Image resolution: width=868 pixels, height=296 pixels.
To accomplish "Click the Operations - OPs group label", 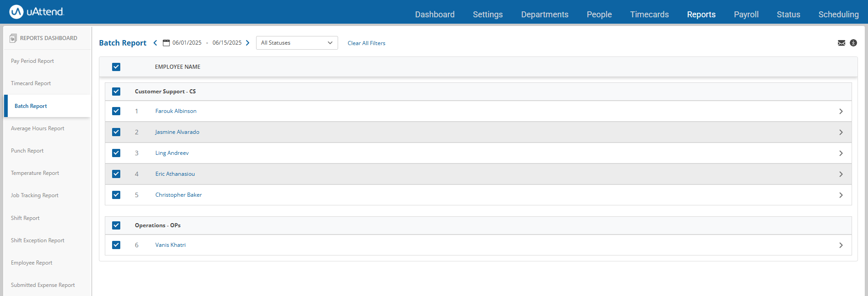I will click(158, 225).
